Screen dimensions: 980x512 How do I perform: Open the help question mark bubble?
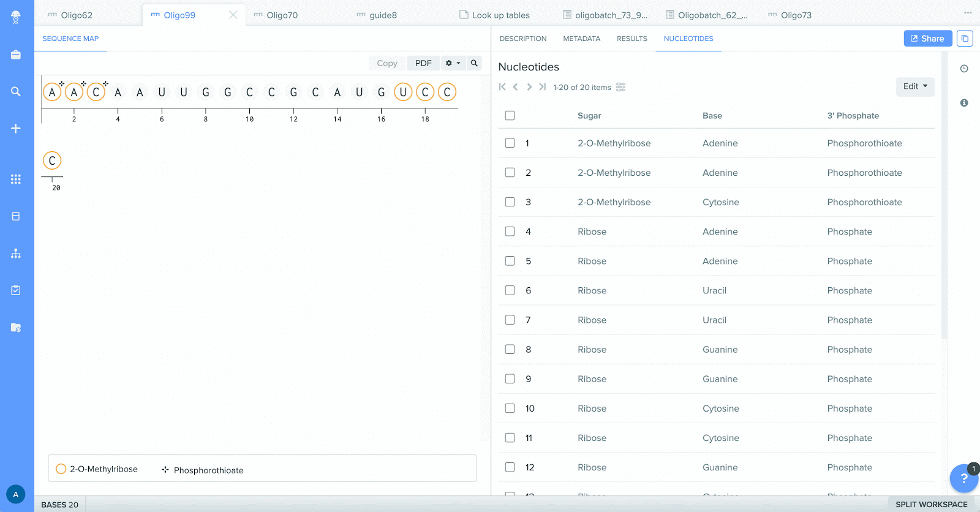[963, 478]
